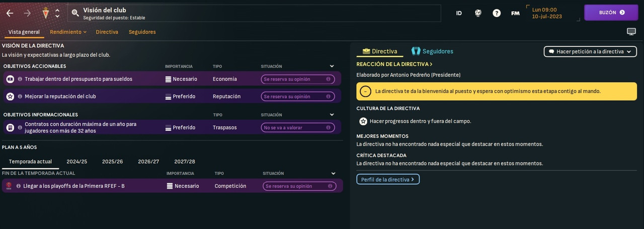Open the Seguidores reaction panel tab
The height and width of the screenshot is (229, 644).
[x=432, y=51]
